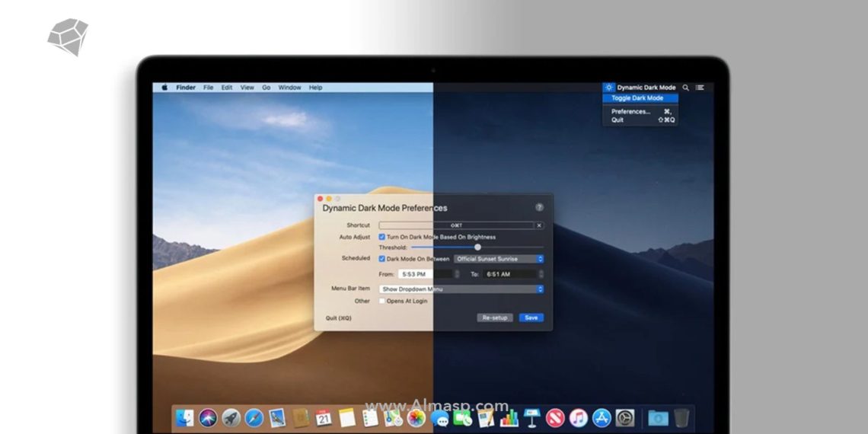Open Notification Center list icon

coord(700,88)
